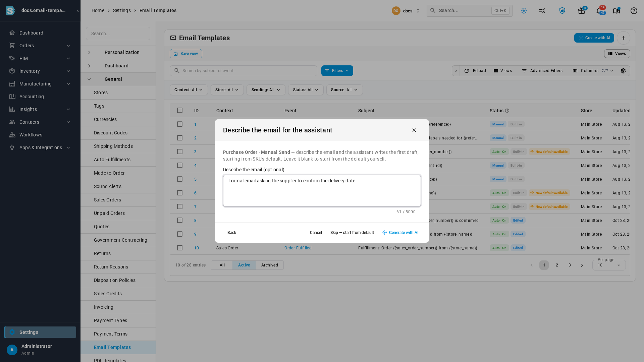Viewport: 644px width, 362px height.
Task: Toggle the select-all checkbox in table header
Action: pyautogui.click(x=180, y=110)
